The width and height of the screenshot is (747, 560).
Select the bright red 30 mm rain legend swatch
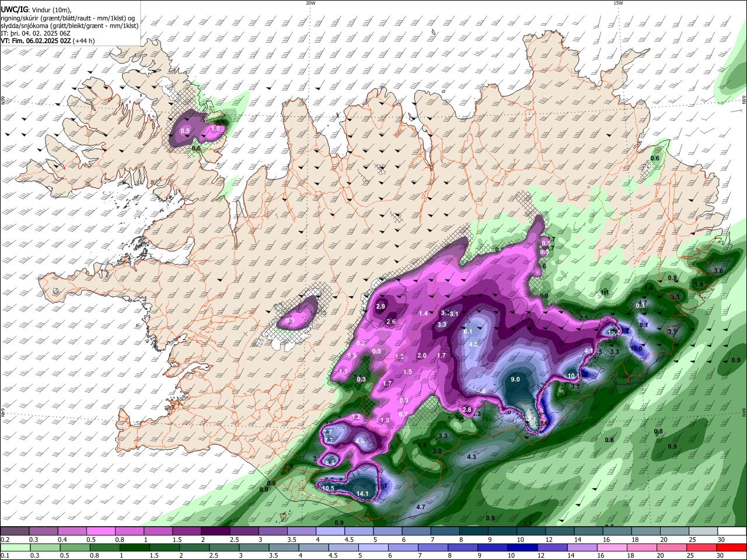coord(732,547)
